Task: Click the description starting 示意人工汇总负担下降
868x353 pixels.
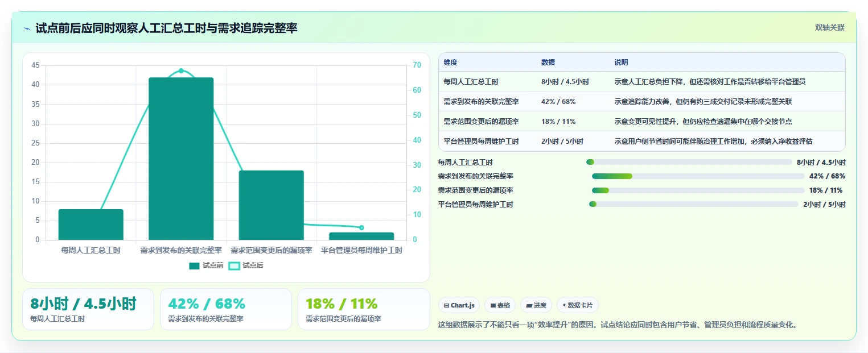Action: [710, 82]
